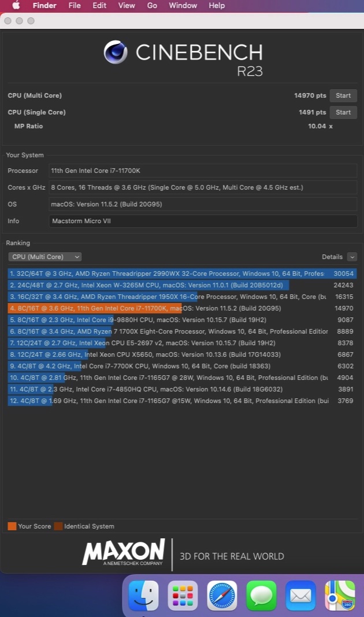This screenshot has width=364, height=617.
Task: Click the Identical System brown swatch
Action: 58,526
